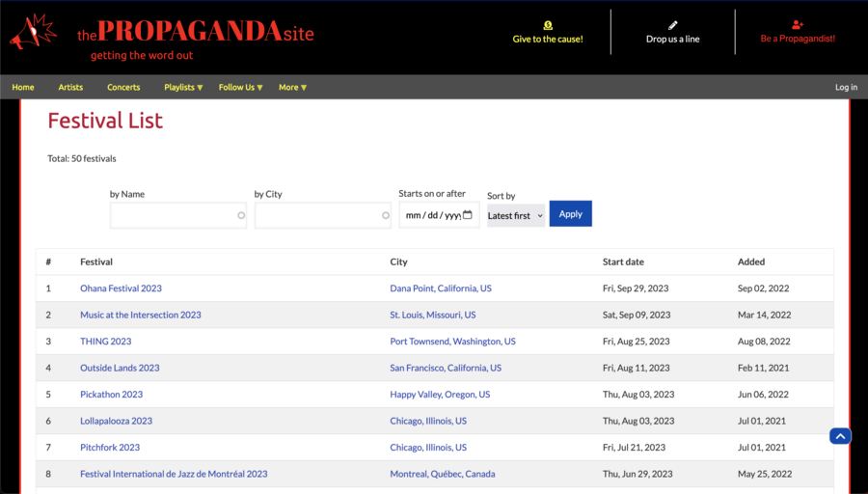Open the Lollapalooza 2023 festival

[x=116, y=421]
